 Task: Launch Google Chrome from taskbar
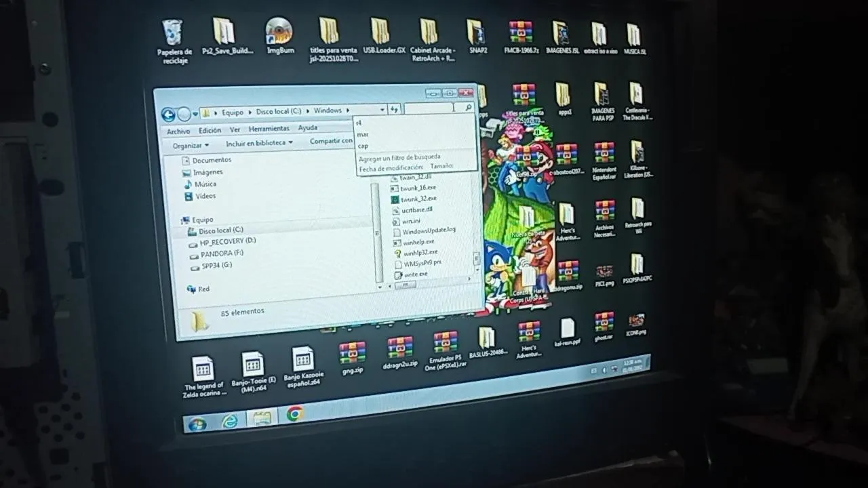[x=294, y=413]
